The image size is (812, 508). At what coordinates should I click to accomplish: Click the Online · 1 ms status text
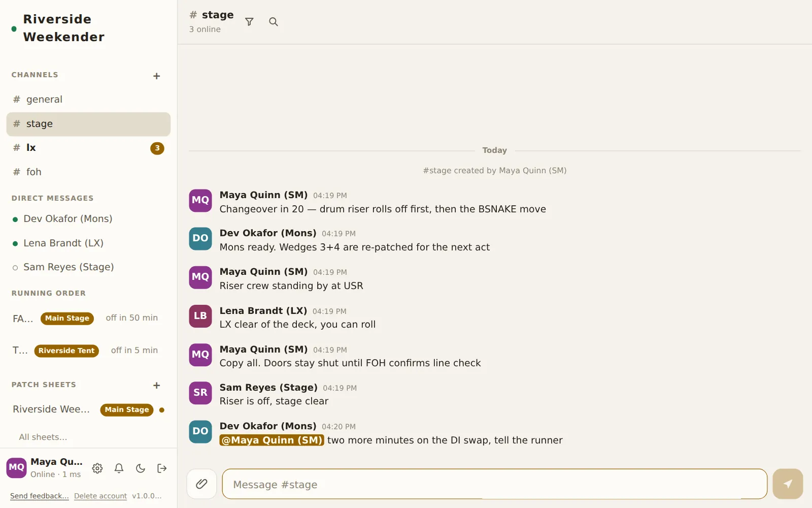[56, 474]
